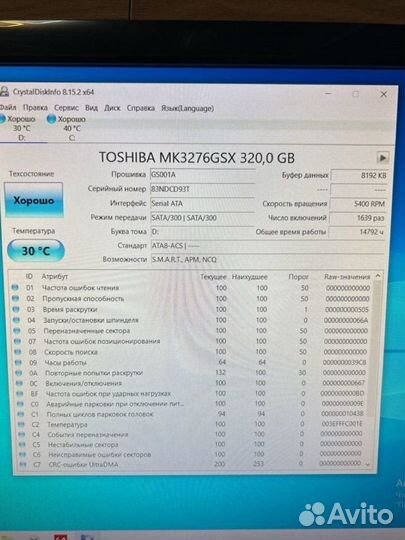This screenshot has height=540, width=405.
Task: Click the power-on count field 1639 раз
Action: pos(357,218)
